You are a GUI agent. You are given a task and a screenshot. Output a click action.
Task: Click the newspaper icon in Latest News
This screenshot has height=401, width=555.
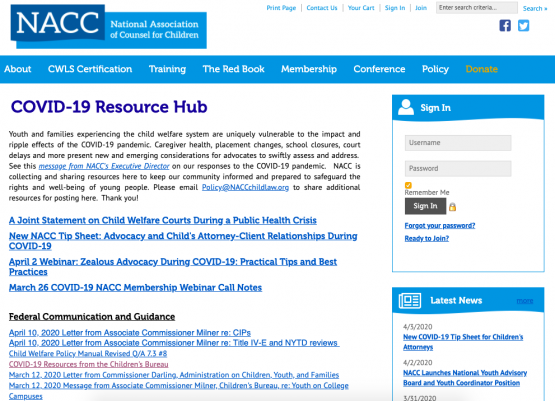410,300
